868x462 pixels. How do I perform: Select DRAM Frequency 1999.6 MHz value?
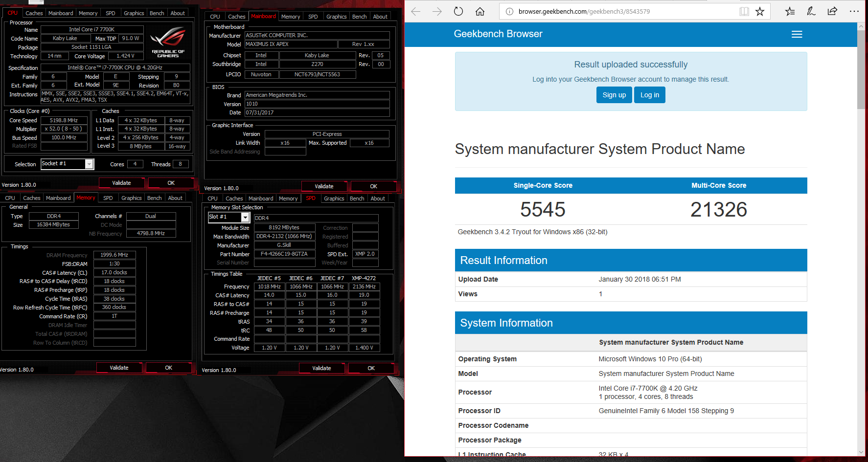114,255
